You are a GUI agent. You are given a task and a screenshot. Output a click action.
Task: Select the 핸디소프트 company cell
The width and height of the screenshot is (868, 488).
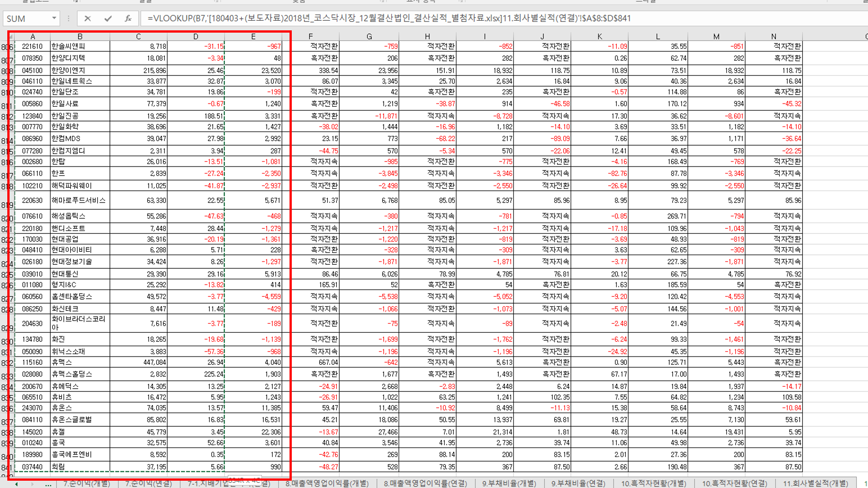(x=80, y=228)
